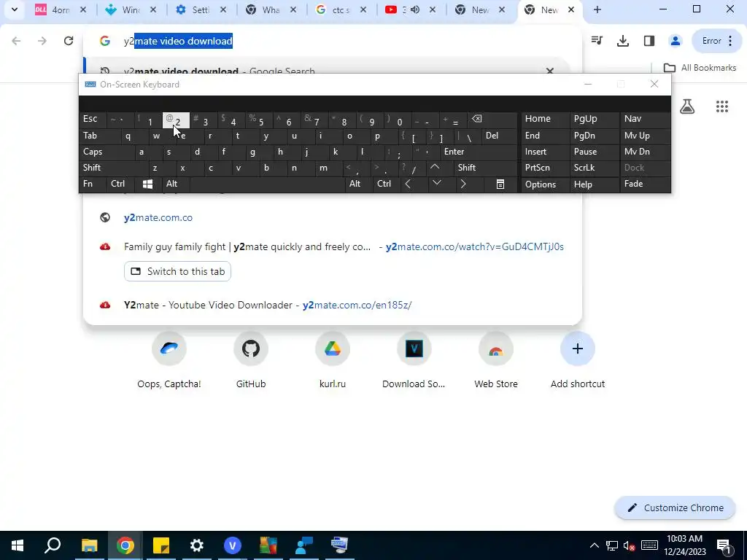Show hidden system tray icons chevron

tap(594, 545)
